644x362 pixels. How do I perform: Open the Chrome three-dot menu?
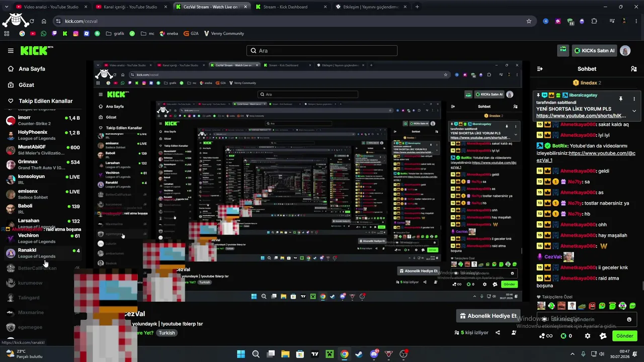635,21
